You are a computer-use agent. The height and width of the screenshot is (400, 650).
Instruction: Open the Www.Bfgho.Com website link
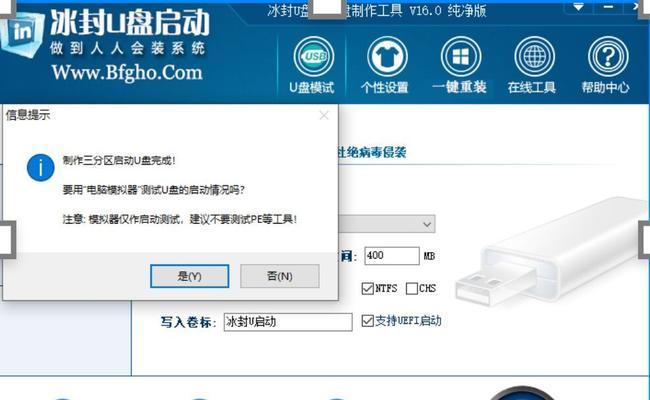(127, 73)
